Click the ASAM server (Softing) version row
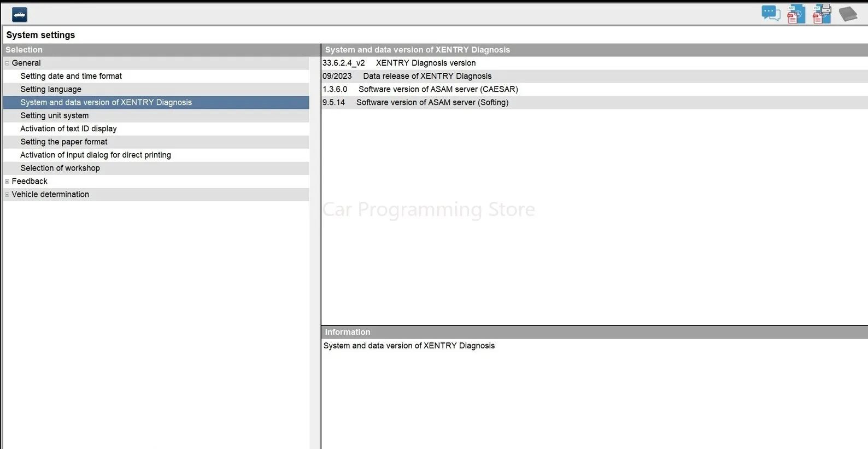The width and height of the screenshot is (868, 449). 595,102
